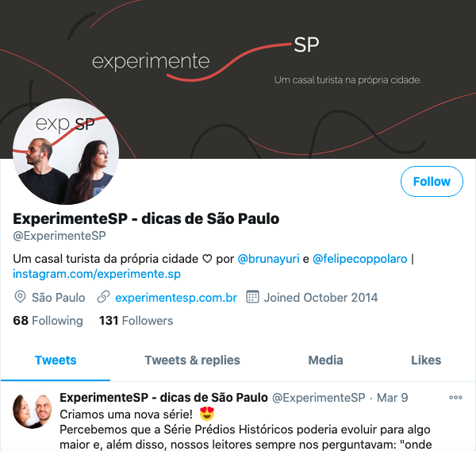Click the location pin icon by São Paulo
This screenshot has width=476, height=451.
click(x=20, y=297)
